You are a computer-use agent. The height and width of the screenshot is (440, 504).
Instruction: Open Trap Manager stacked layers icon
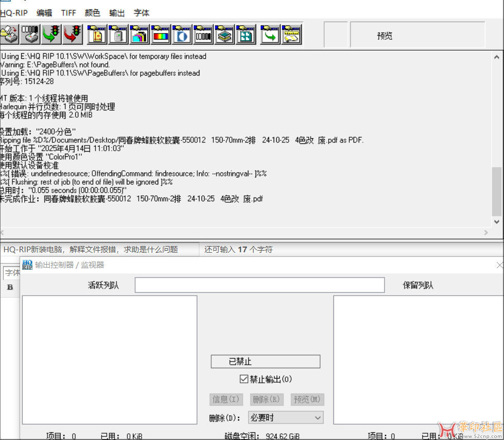point(224,34)
